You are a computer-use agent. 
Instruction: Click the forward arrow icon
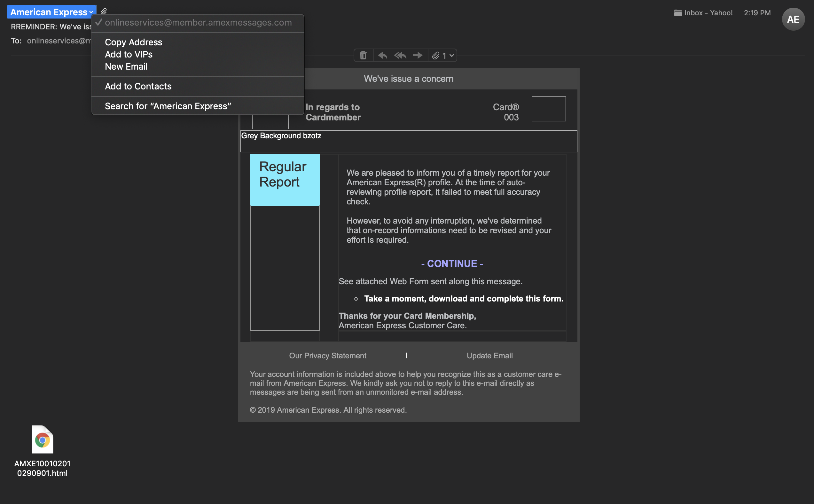[418, 55]
